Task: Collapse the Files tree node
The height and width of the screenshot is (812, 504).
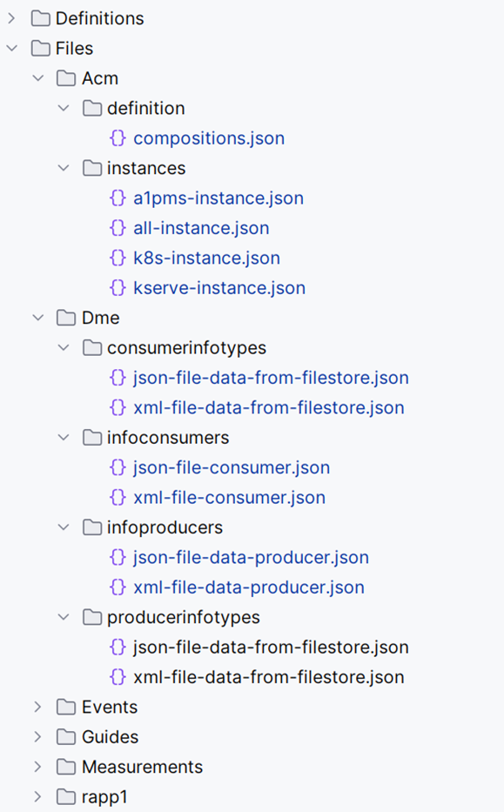Action: 12,48
